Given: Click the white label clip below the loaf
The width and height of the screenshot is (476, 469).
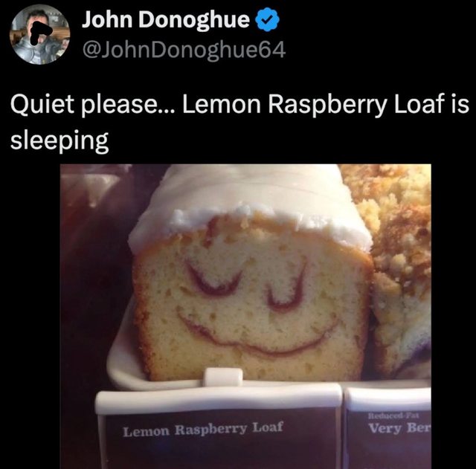Looking at the screenshot, I should coord(223,377).
